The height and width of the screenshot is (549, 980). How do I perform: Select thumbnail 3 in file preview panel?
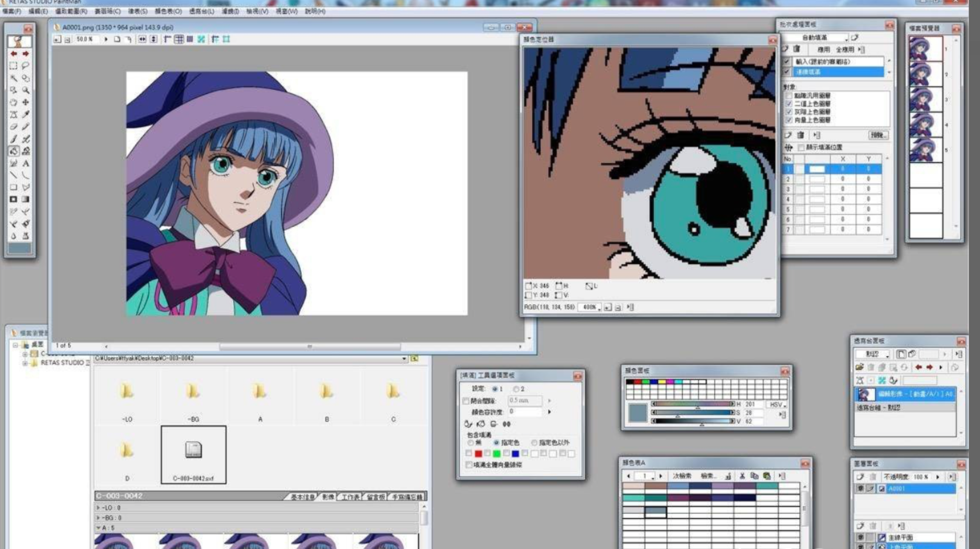[x=925, y=99]
